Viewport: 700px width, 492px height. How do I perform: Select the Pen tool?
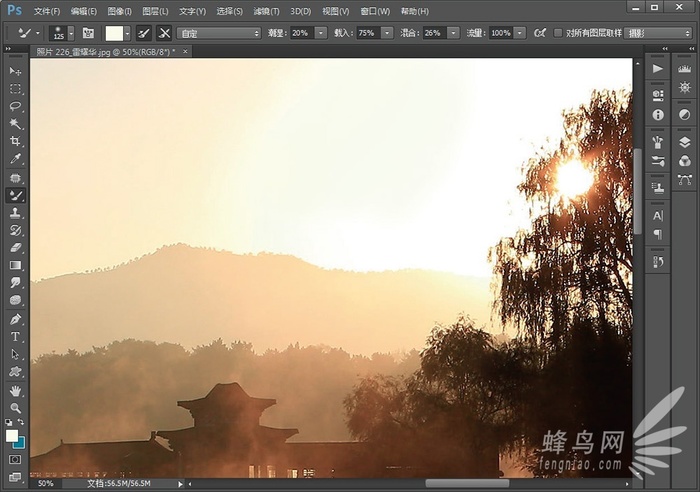coord(15,319)
